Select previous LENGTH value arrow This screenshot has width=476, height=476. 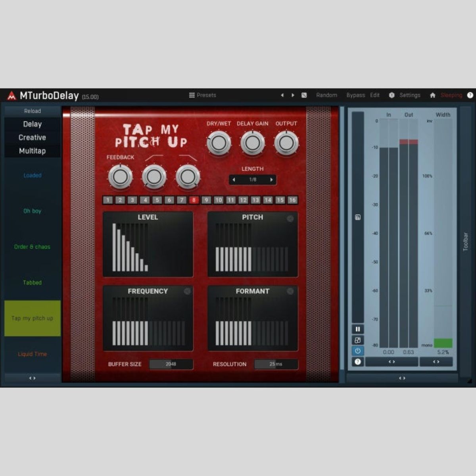pos(234,180)
